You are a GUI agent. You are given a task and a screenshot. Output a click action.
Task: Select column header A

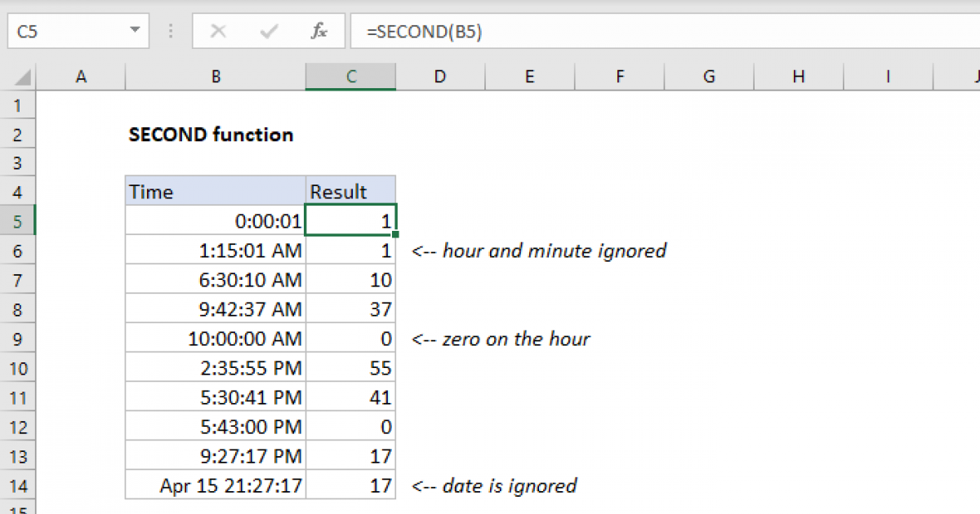click(81, 76)
